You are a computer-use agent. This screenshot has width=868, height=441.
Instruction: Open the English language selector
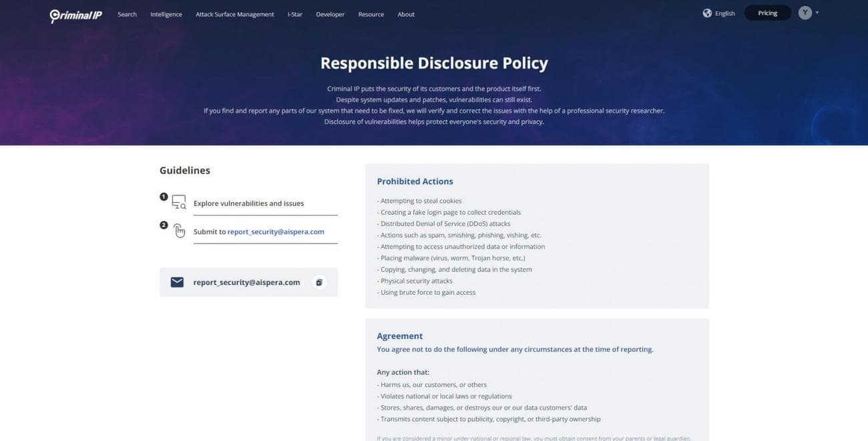(x=724, y=13)
